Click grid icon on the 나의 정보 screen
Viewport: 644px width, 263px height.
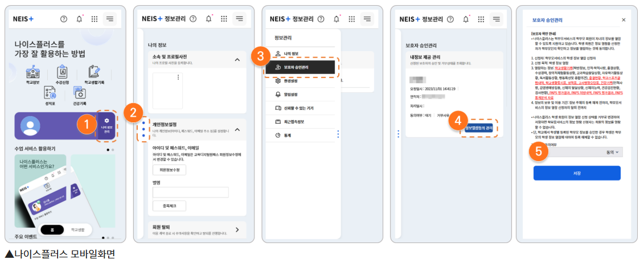coord(224,19)
